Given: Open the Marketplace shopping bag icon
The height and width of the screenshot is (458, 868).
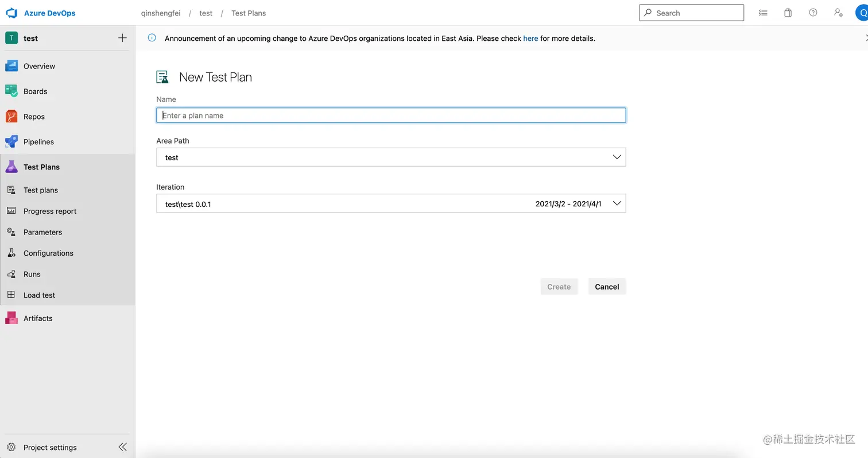Looking at the screenshot, I should (x=788, y=13).
